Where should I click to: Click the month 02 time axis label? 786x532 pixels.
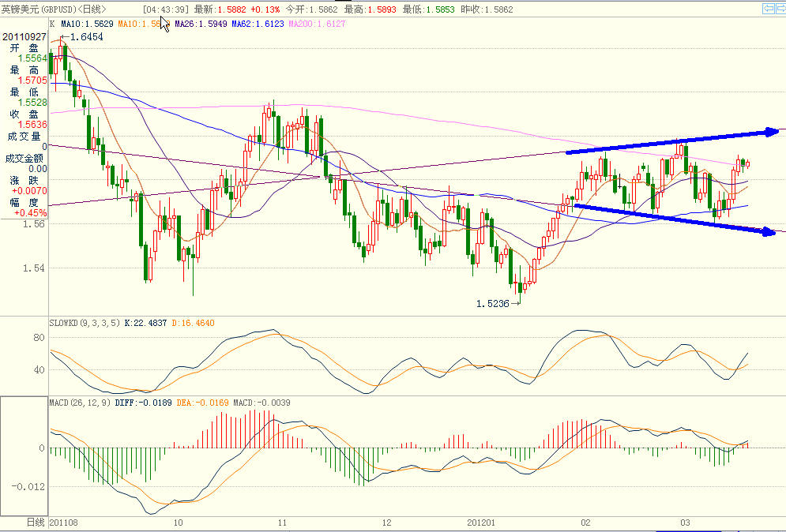tap(585, 523)
